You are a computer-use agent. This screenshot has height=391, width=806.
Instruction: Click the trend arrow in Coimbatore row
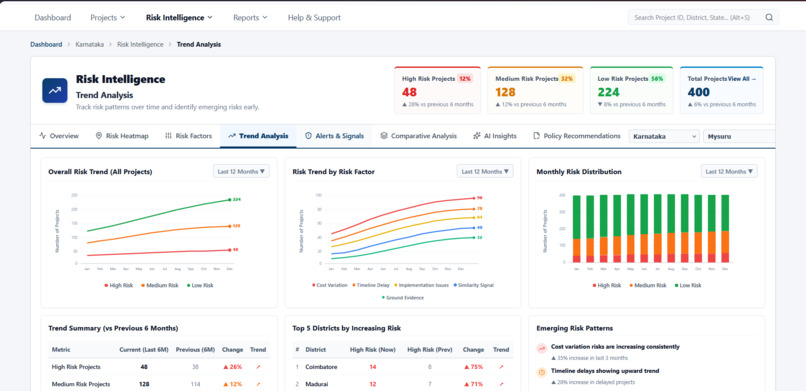(501, 367)
